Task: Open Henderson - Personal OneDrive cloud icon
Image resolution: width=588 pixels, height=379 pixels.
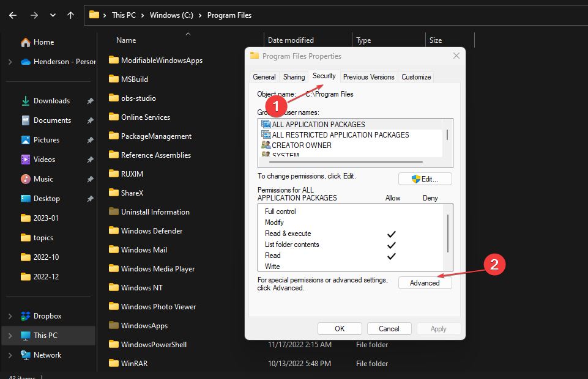Action: 26,62
